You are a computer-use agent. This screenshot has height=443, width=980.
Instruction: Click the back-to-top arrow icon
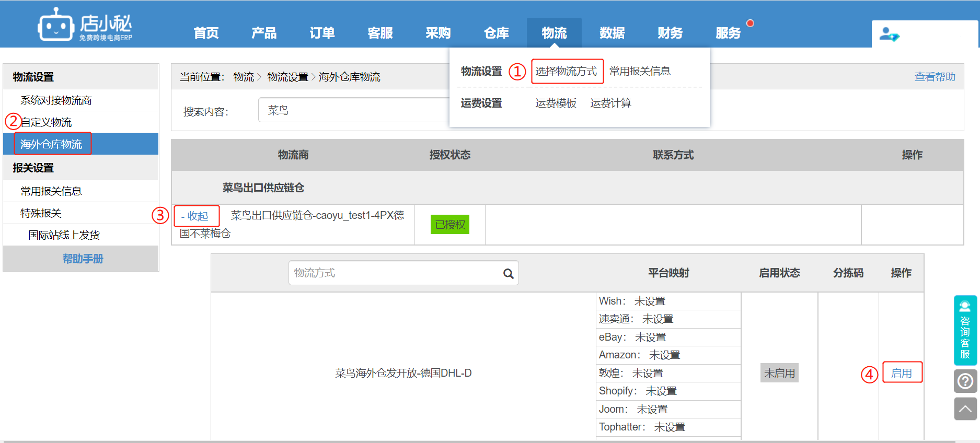pos(965,409)
